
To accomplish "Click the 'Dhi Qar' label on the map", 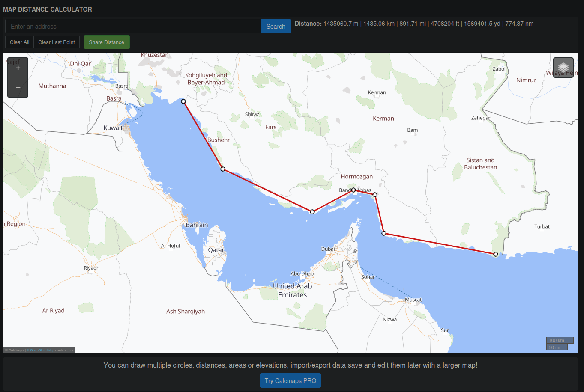I will click(81, 64).
